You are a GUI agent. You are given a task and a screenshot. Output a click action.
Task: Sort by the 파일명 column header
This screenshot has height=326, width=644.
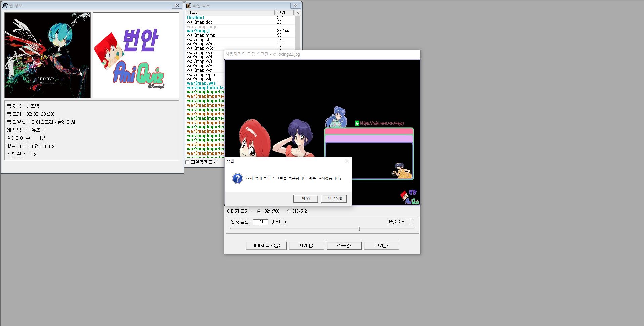(230, 12)
